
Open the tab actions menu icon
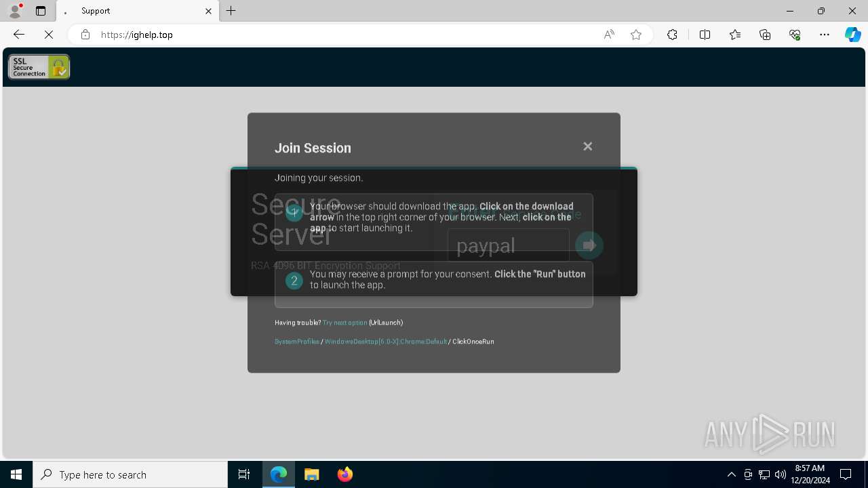[x=41, y=11]
